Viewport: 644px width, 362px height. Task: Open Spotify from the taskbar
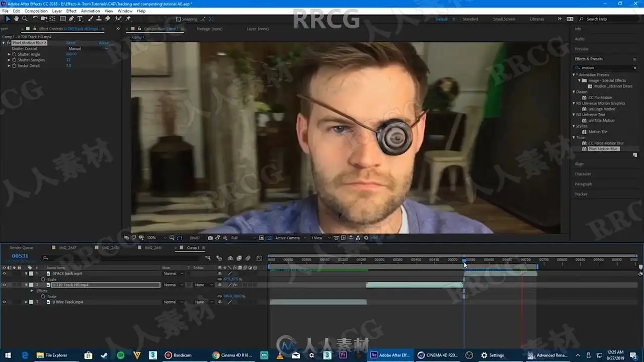point(121,355)
